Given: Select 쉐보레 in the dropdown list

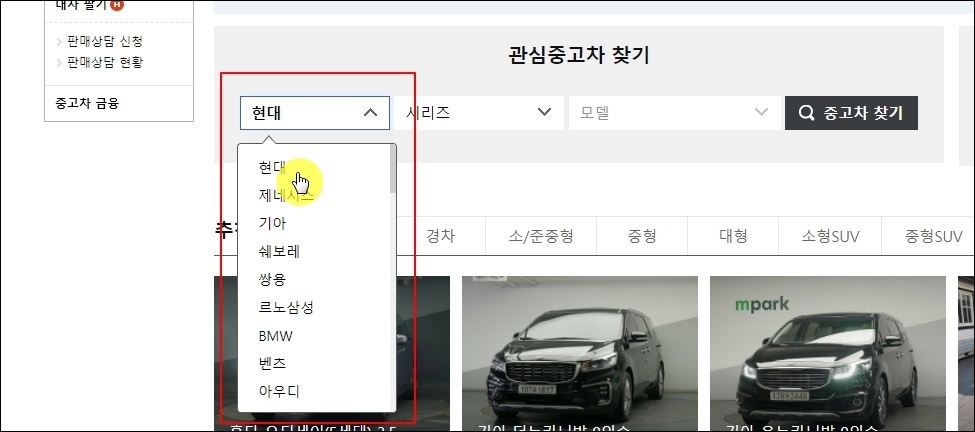Looking at the screenshot, I should click(279, 251).
